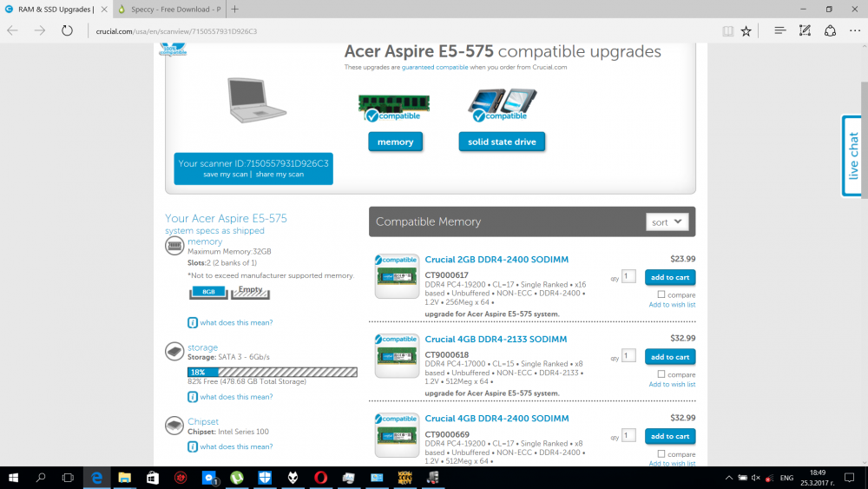
Task: Click the laptop image
Action: (x=256, y=100)
